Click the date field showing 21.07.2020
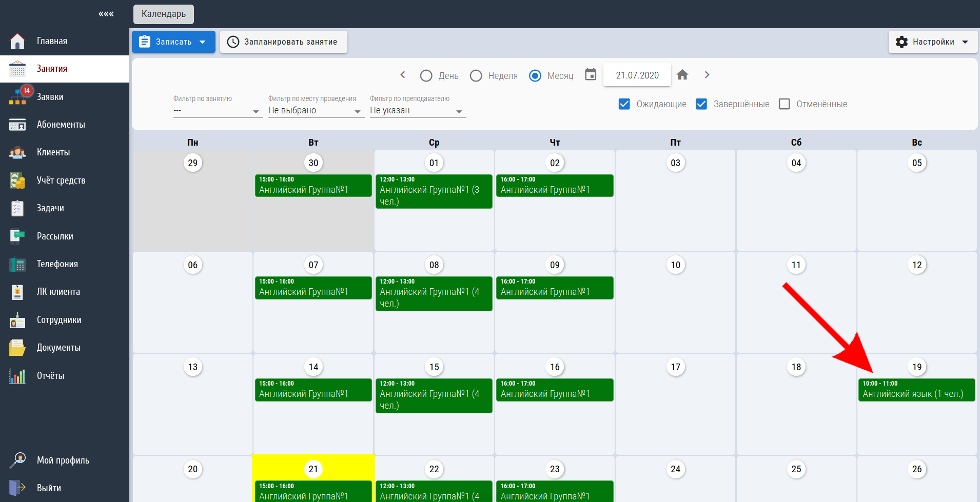 (x=637, y=75)
